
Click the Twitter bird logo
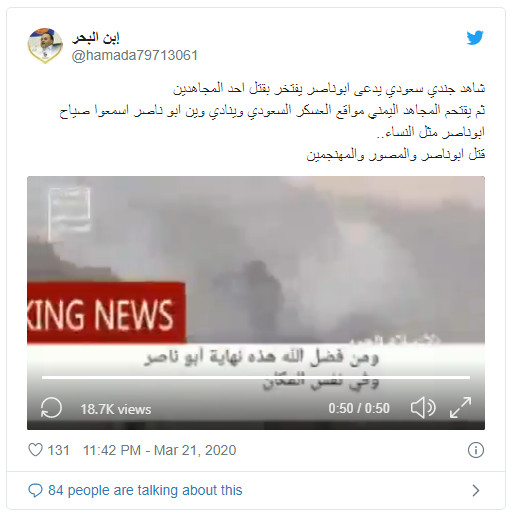475,38
